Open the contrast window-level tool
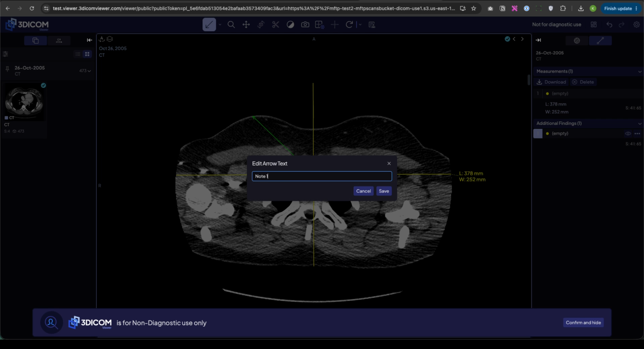 290,24
